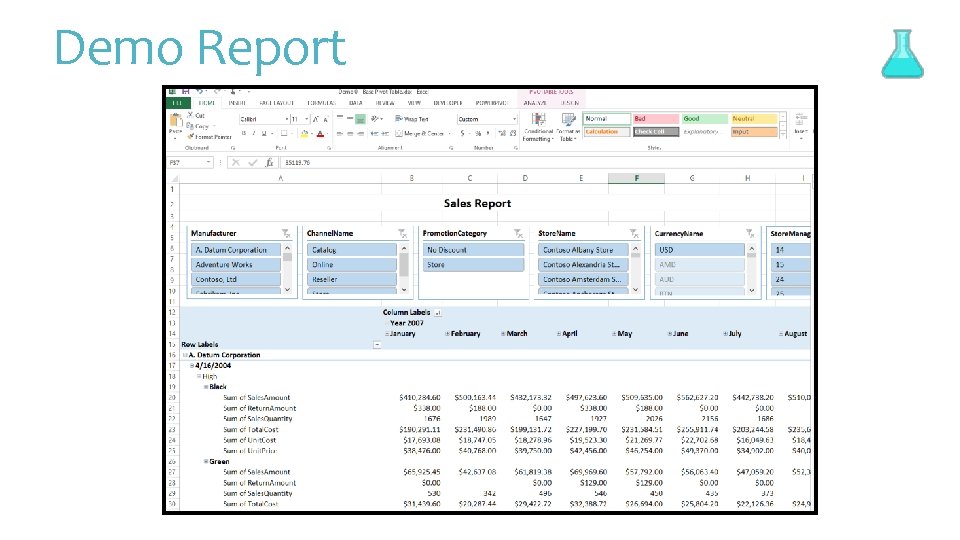
Task: Clear the filter on the StoreName slicer
Action: pos(634,233)
